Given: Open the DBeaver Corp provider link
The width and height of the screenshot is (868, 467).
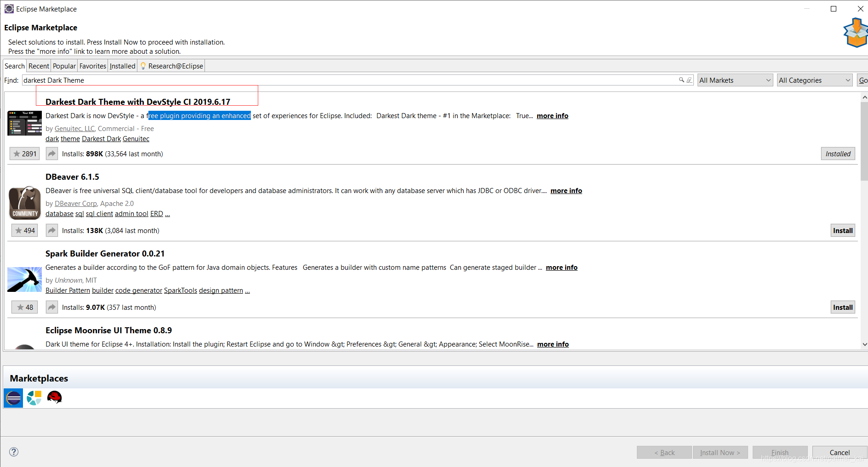Looking at the screenshot, I should click(x=76, y=204).
